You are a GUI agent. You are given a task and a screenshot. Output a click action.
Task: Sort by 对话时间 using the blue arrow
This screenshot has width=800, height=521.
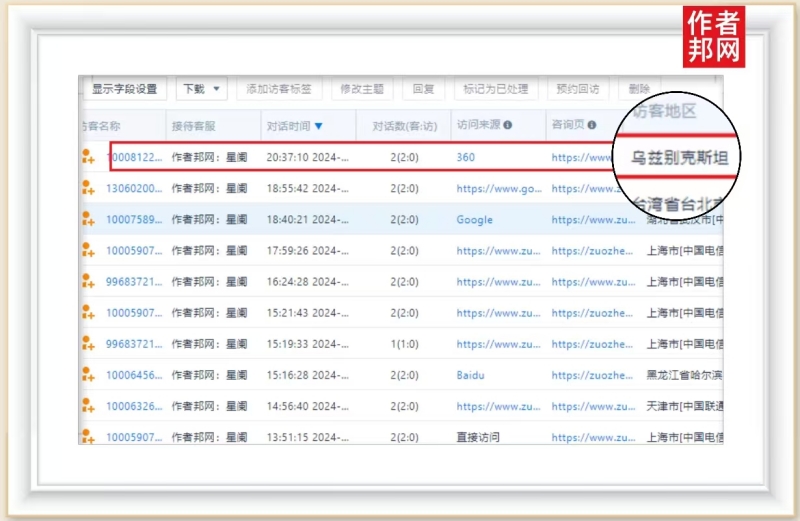319,126
